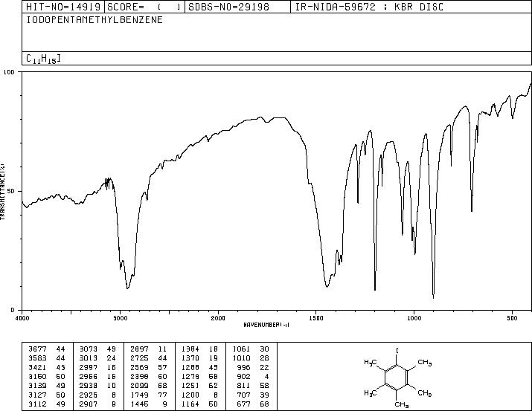Click the peak table entry 996
Viewport: 532px width, 411px height.
pos(243,367)
